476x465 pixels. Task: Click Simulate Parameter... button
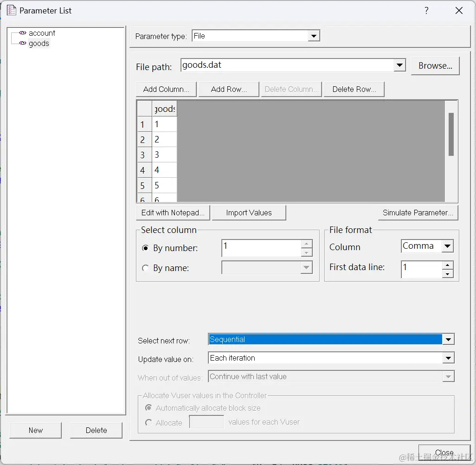tap(418, 213)
